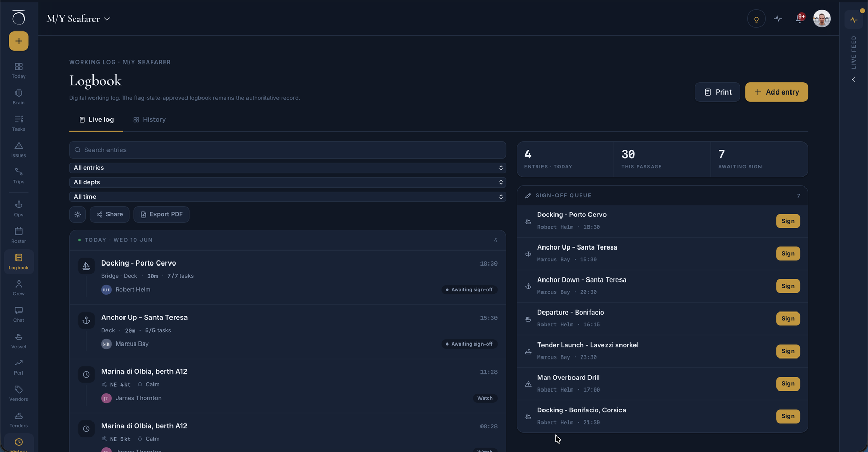The image size is (868, 452).
Task: Open the bottom History clock sidebar item
Action: pyautogui.click(x=19, y=443)
